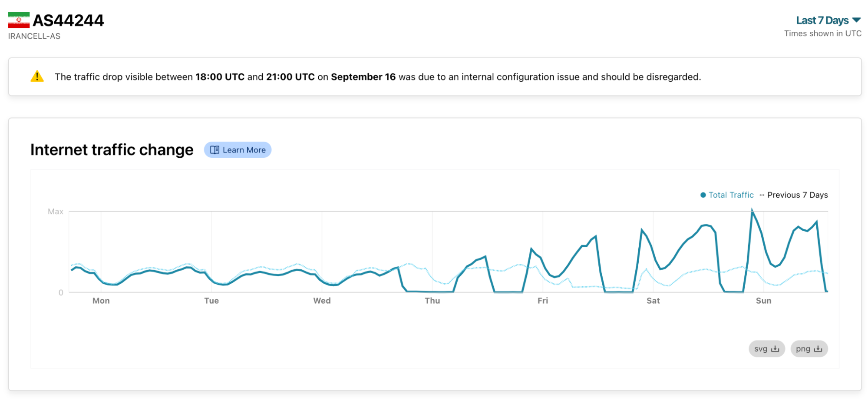Screen dimensions: 868x401
Task: Click the Fri label on the chart axis
Action: (x=542, y=301)
